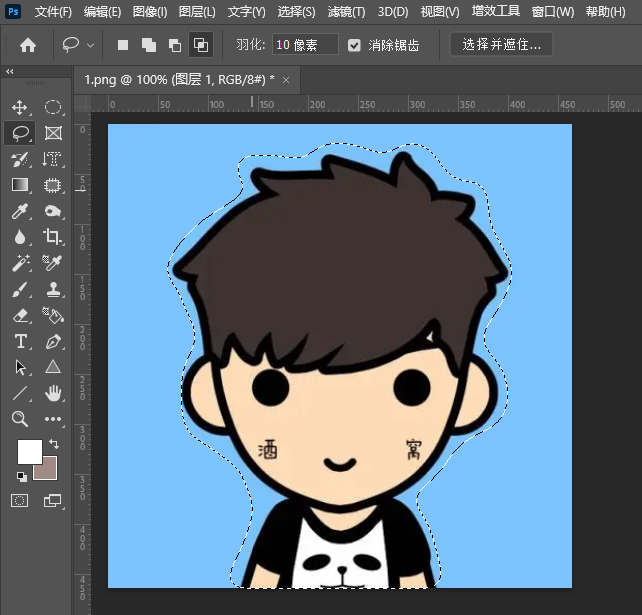This screenshot has width=642, height=615.
Task: Collapse the toolbox with double arrows
Action: pos(10,72)
